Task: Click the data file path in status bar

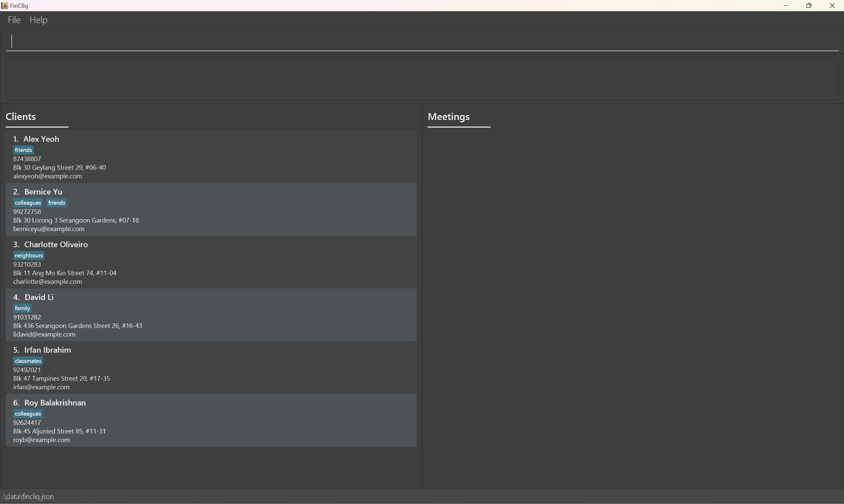Action: pos(28,496)
